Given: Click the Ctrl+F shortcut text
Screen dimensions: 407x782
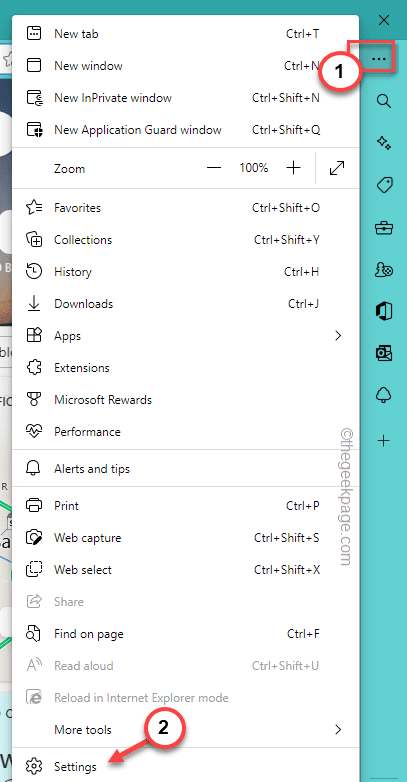Looking at the screenshot, I should point(303,634).
